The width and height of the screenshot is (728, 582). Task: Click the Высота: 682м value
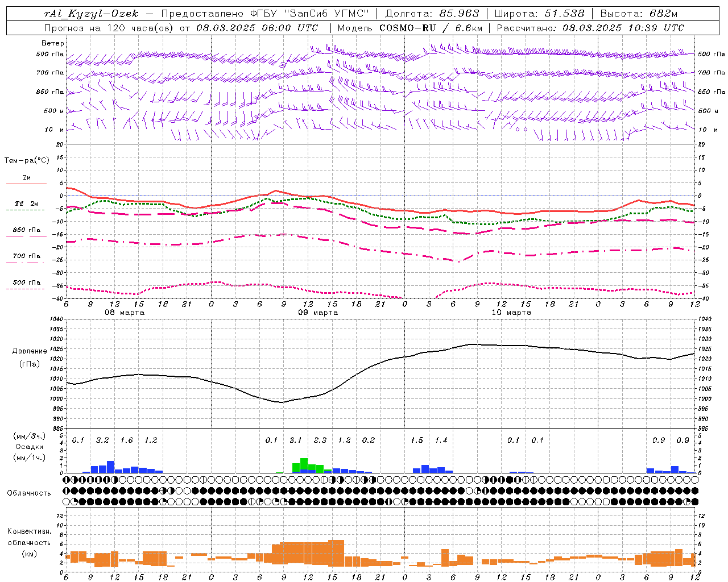(x=639, y=14)
